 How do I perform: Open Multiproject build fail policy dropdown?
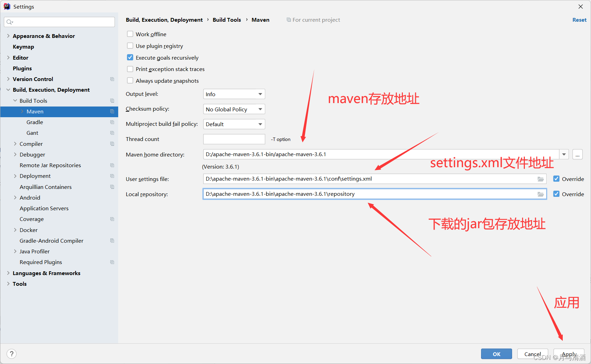pos(234,124)
